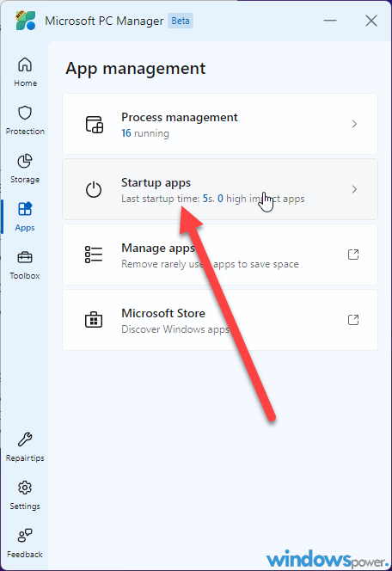Expand Process management chevron
Viewport: 392px width, 571px height.
coord(354,124)
